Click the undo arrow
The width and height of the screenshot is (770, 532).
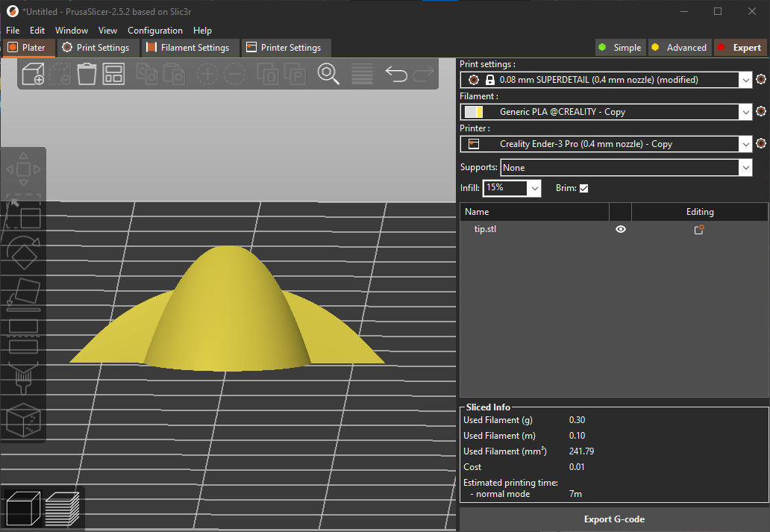[396, 75]
